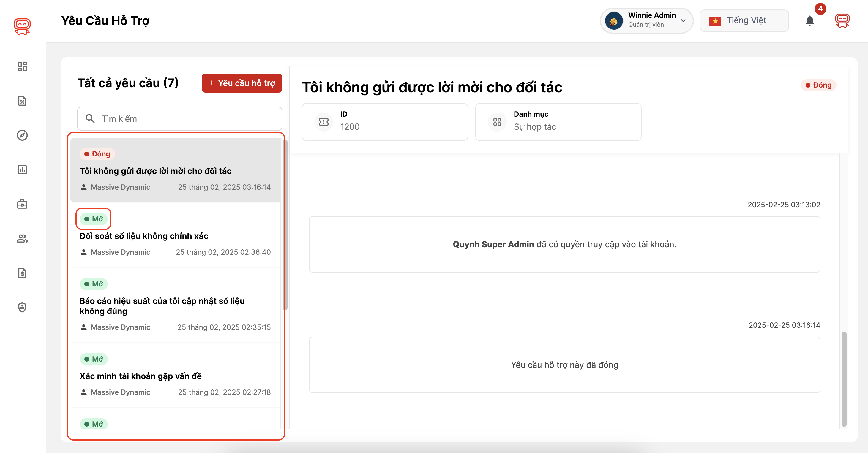This screenshot has width=868, height=453.
Task: Select the 'Mở' badge on account verification ticket
Action: coord(93,359)
